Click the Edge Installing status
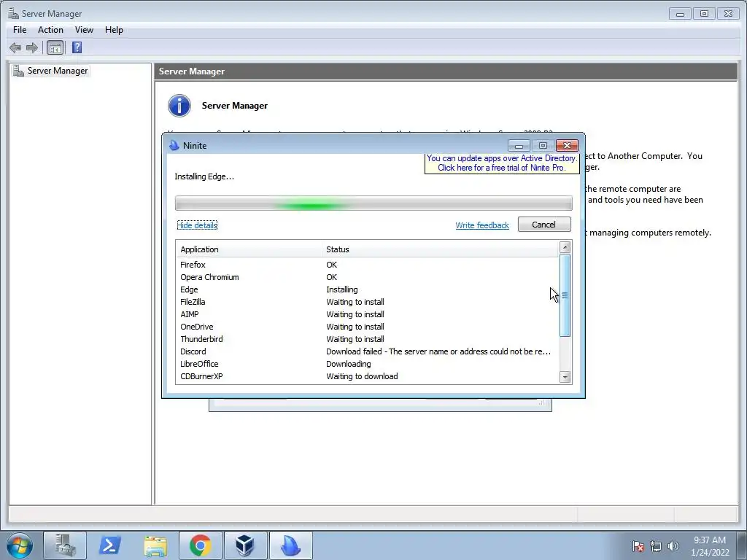747x560 pixels. click(341, 289)
